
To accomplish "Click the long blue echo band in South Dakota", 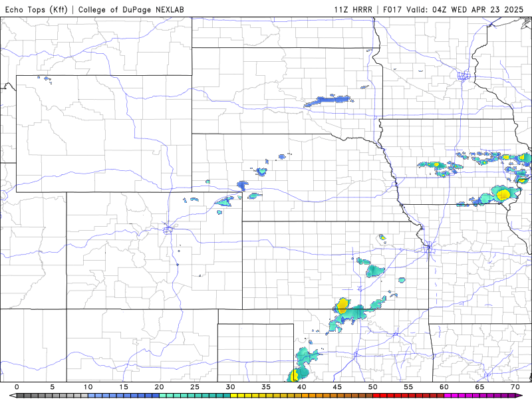I will [x=328, y=100].
